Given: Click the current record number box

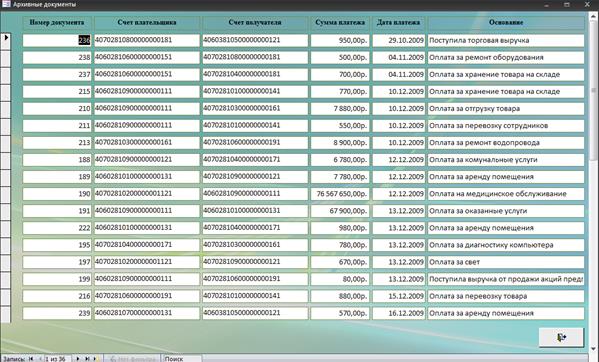Looking at the screenshot, I should tap(58, 359).
